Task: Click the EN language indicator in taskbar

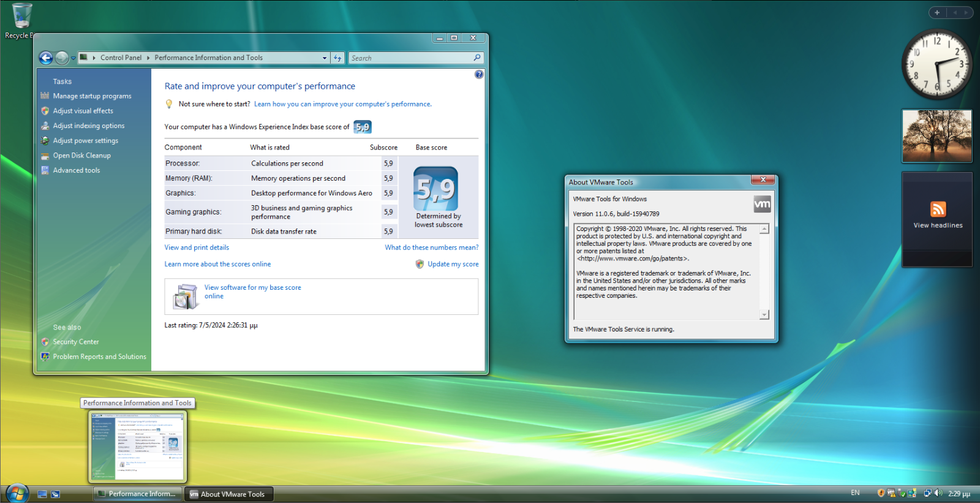Action: click(855, 493)
